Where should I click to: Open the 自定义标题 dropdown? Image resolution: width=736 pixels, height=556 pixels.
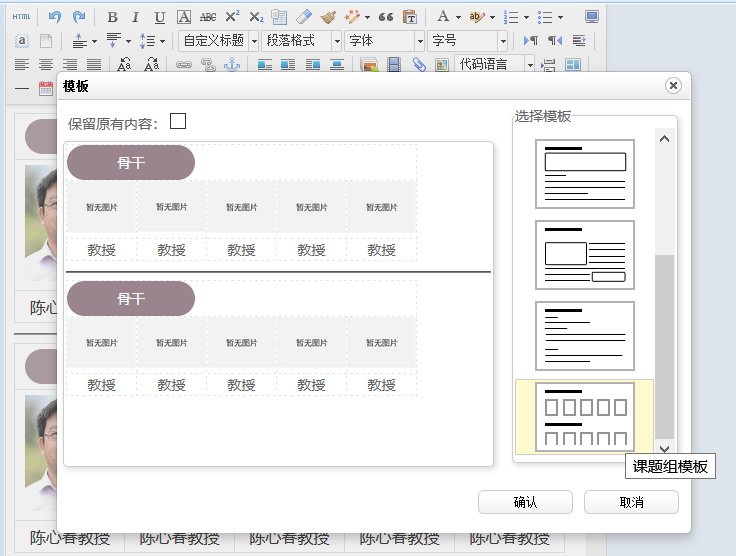(x=219, y=41)
